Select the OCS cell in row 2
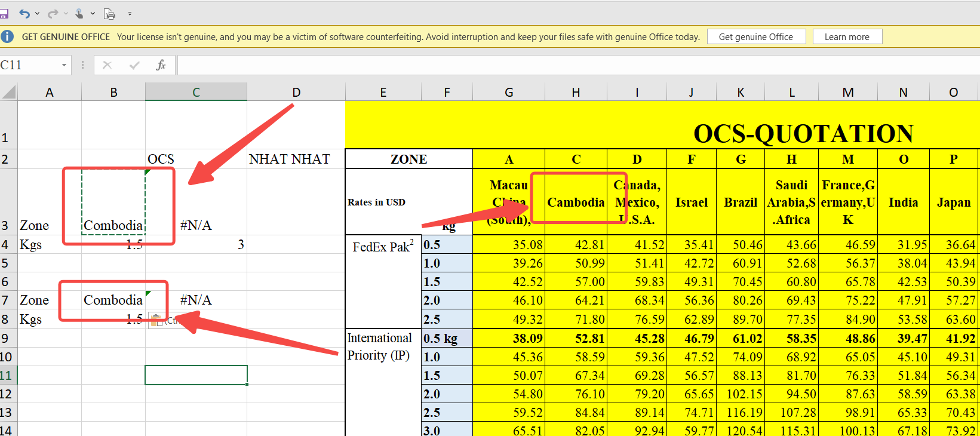The width and height of the screenshot is (980, 436). tap(196, 159)
